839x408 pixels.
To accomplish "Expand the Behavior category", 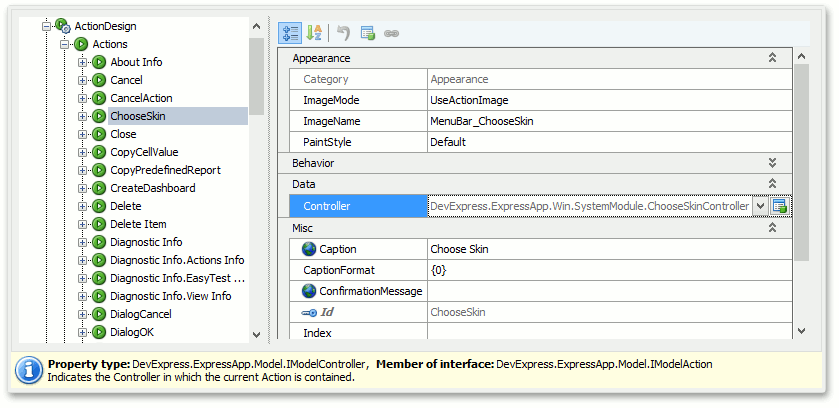I will [772, 163].
